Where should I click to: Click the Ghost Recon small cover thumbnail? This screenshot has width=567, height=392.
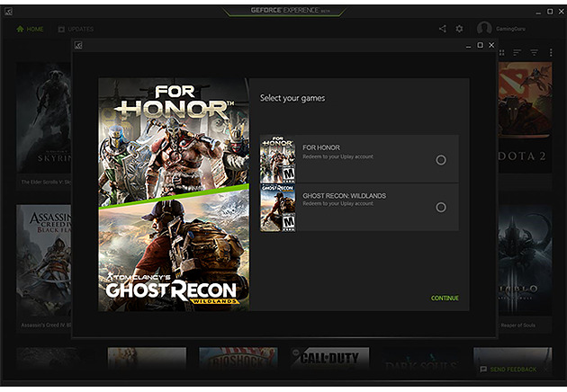pyautogui.click(x=278, y=208)
